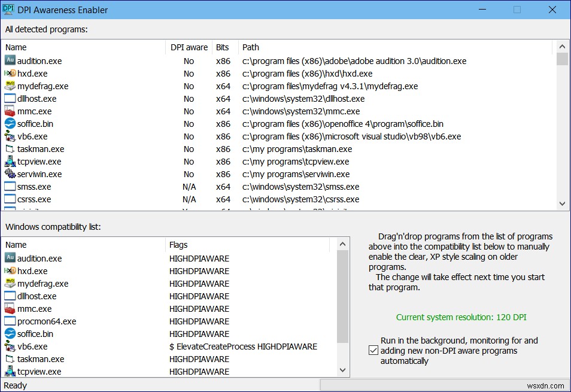This screenshot has width=571, height=392.
Task: Click taskman.exe icon in compatibility list
Action: click(10, 359)
